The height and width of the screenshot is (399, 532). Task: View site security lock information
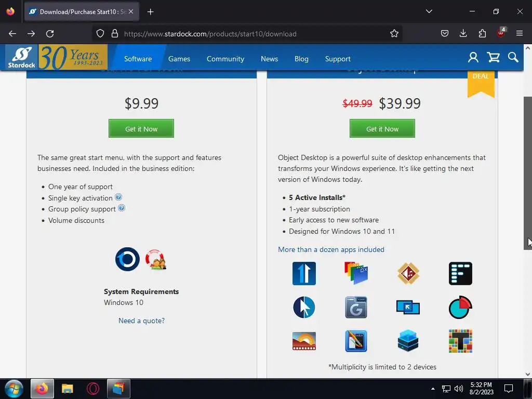click(x=115, y=34)
